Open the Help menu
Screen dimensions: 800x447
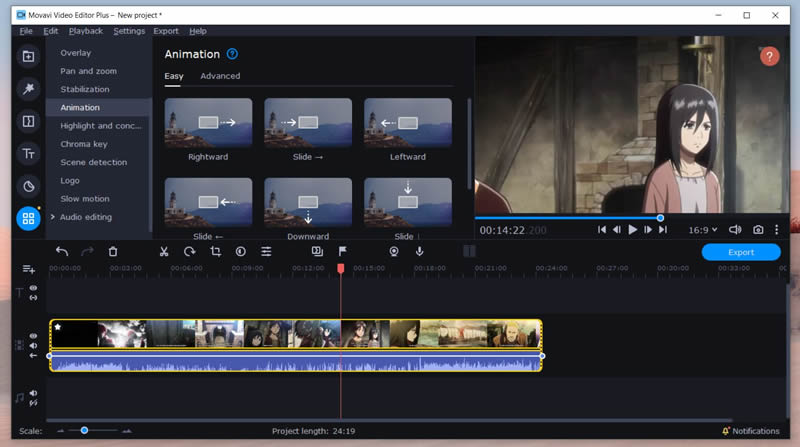point(198,31)
